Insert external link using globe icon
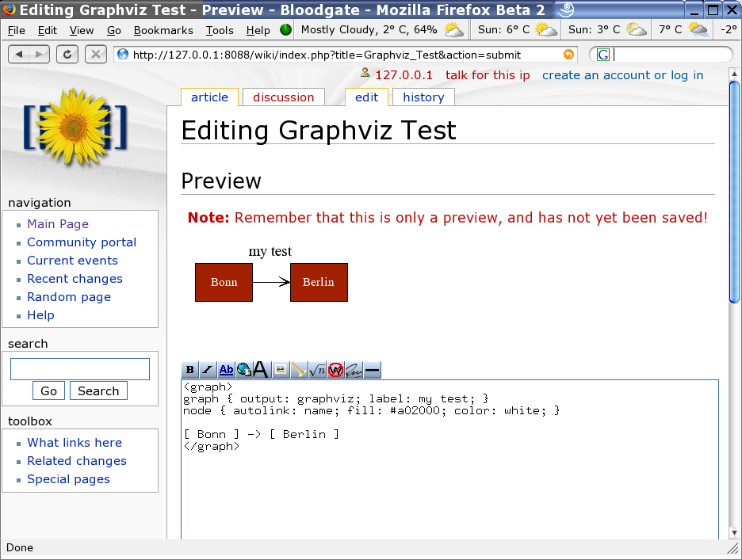This screenshot has width=742, height=560. click(x=243, y=370)
